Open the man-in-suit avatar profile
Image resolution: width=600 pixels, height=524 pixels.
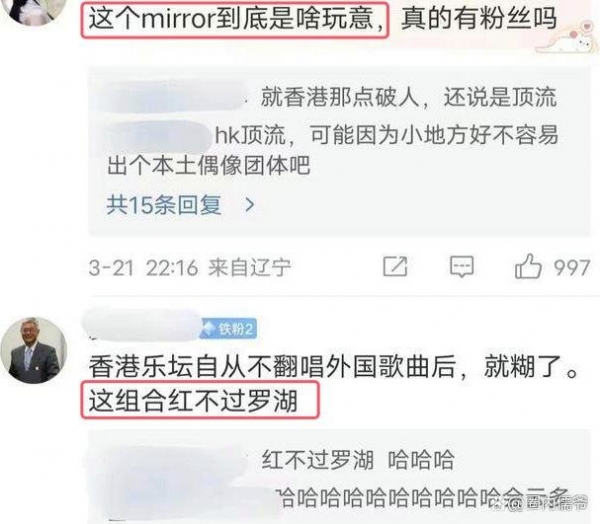tap(34, 350)
